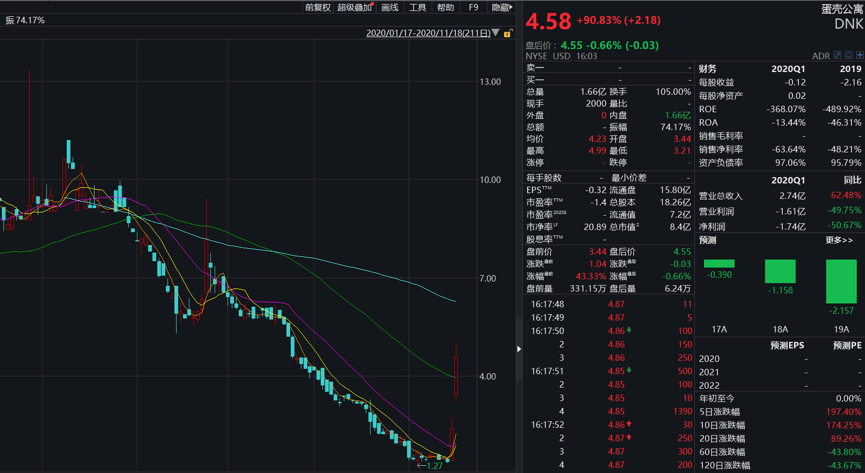The width and height of the screenshot is (865, 473).
Task: Expand the date range dropdown arrow
Action: pyautogui.click(x=496, y=34)
